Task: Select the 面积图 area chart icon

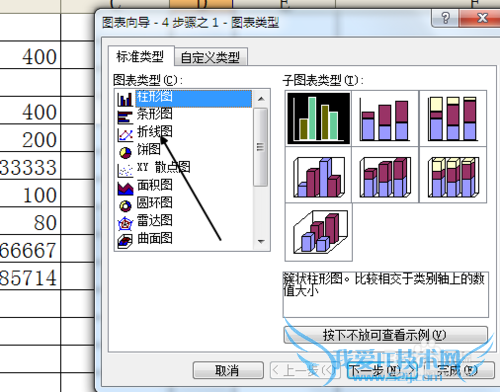Action: click(125, 188)
